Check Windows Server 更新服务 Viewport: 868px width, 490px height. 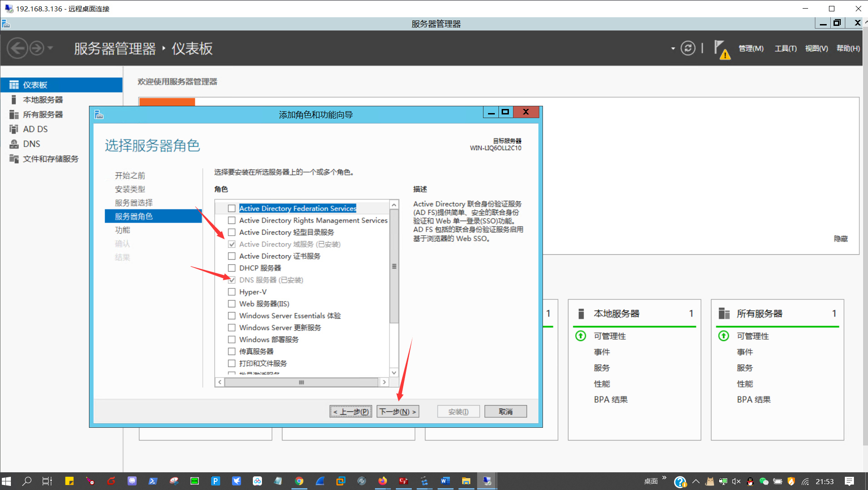pos(232,327)
